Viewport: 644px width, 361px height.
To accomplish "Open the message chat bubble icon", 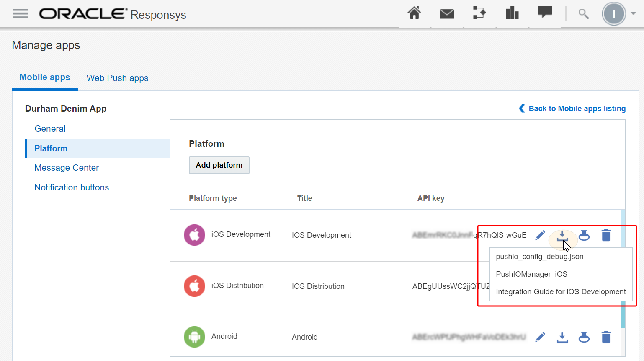I will [x=545, y=13].
